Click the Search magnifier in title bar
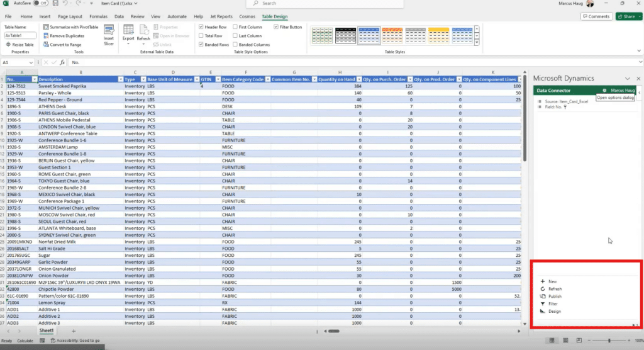 [255, 3]
